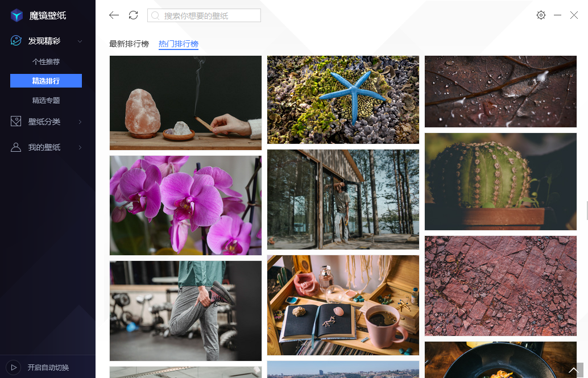Open settings via the gear icon
The width and height of the screenshot is (588, 378).
541,15
